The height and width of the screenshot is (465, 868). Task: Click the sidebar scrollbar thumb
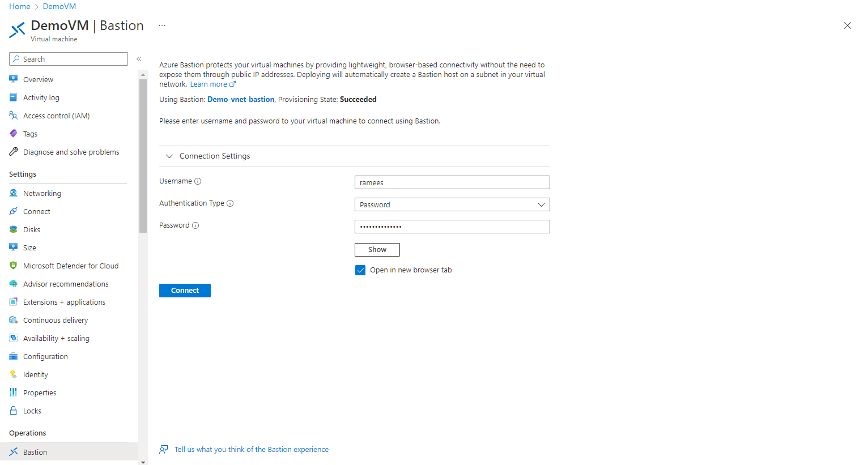(143, 156)
